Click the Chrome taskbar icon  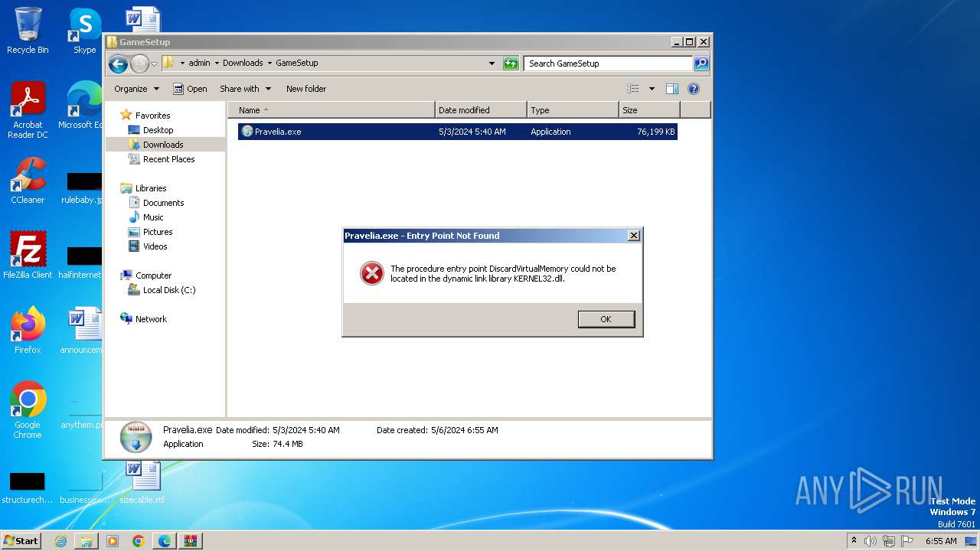[139, 541]
